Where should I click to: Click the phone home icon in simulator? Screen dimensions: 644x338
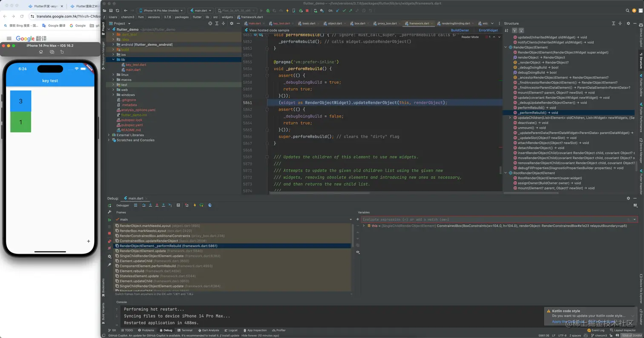(41, 52)
